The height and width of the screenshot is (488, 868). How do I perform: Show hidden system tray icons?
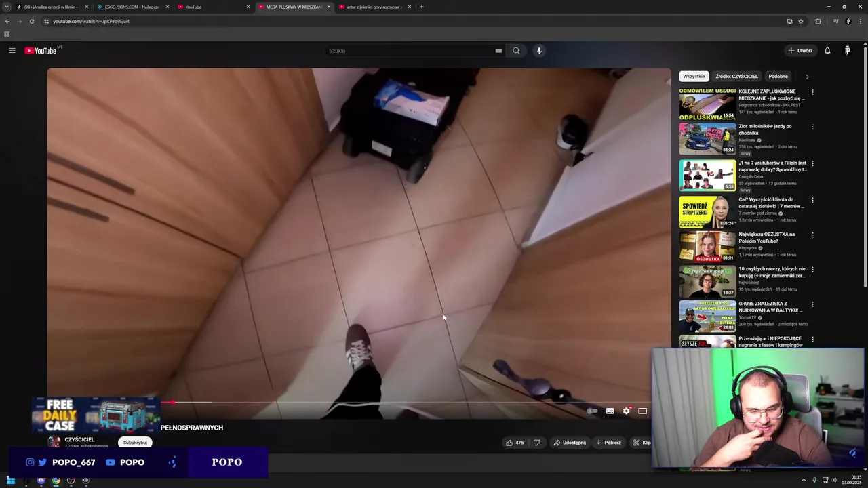pos(804,481)
